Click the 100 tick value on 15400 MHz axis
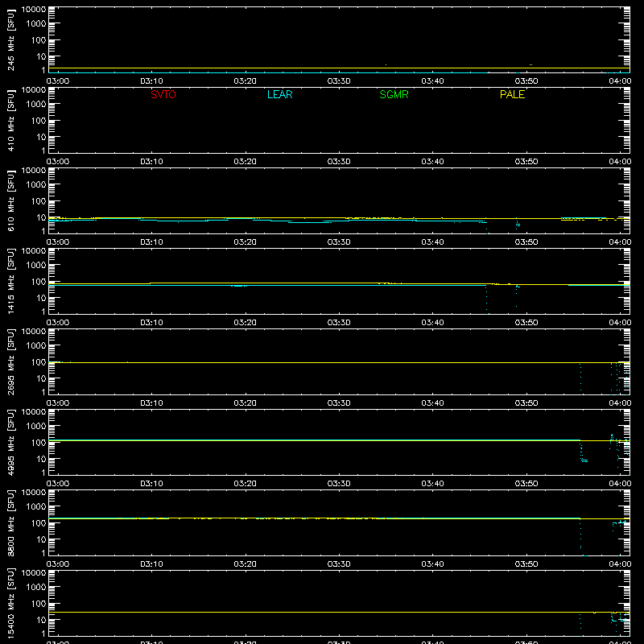This screenshot has width=644, height=644. [x=39, y=603]
